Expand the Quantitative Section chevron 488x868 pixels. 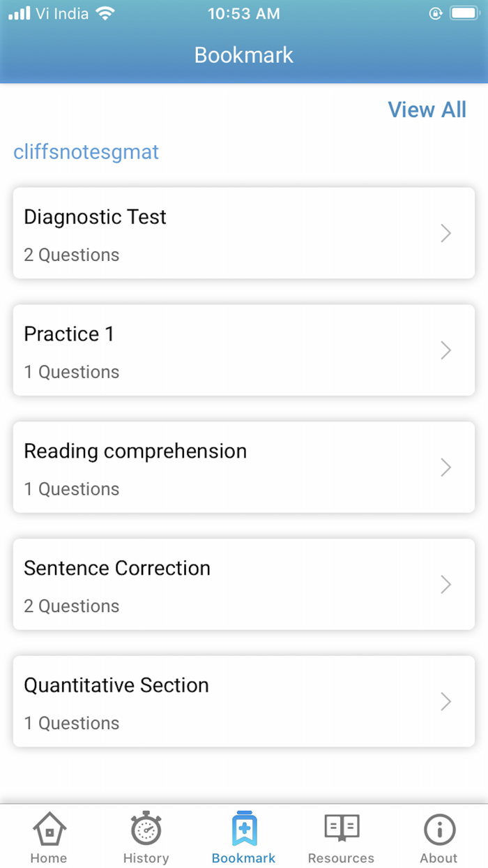coord(445,702)
